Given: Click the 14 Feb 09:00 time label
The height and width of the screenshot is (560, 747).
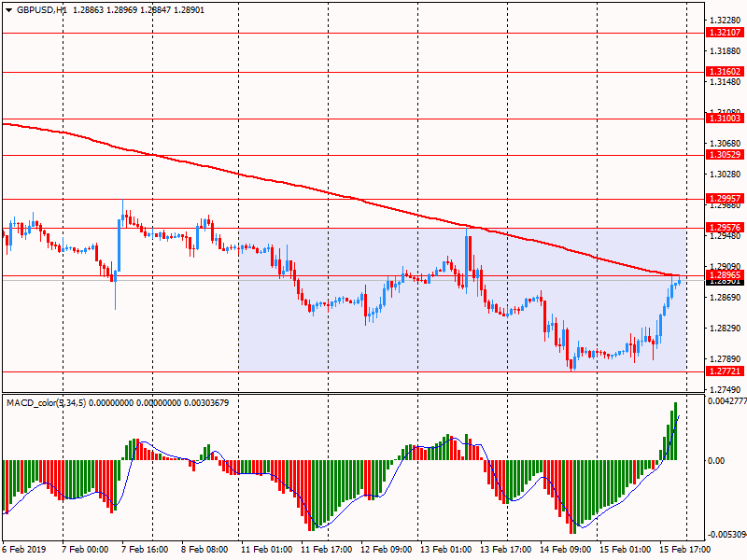Looking at the screenshot, I should point(566,549).
